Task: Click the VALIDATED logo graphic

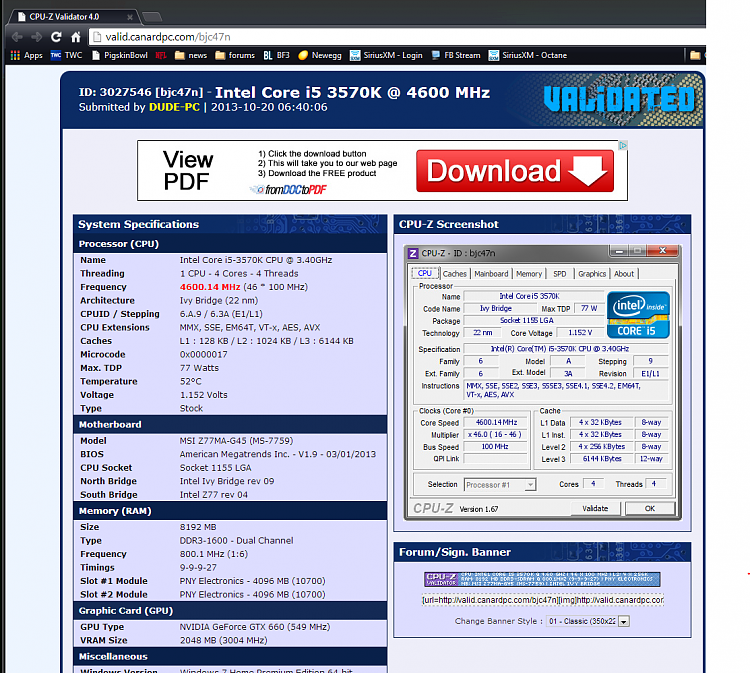Action: pyautogui.click(x=619, y=99)
